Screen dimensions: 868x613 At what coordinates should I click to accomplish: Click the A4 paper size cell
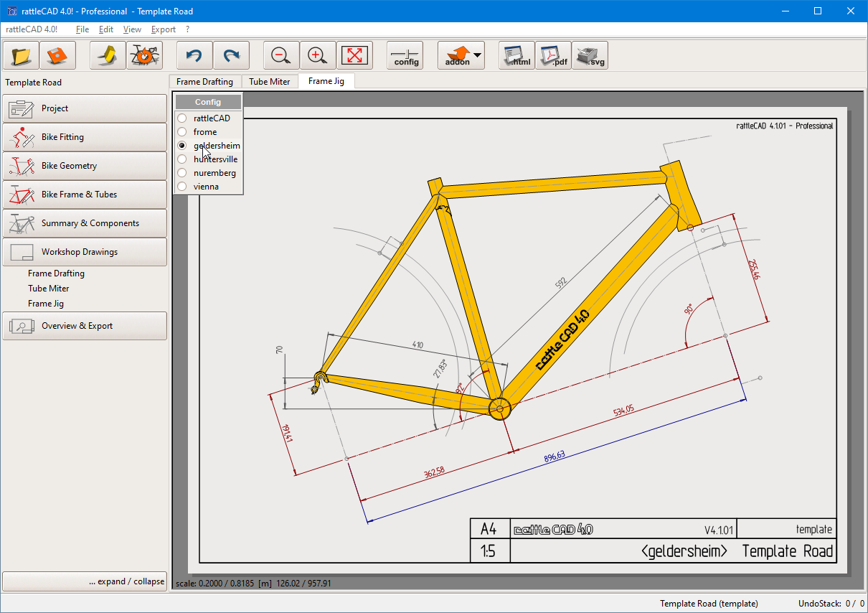[x=489, y=529]
